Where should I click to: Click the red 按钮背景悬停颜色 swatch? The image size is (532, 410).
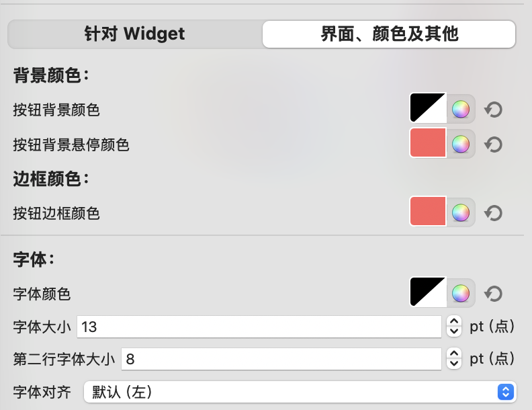(x=428, y=143)
